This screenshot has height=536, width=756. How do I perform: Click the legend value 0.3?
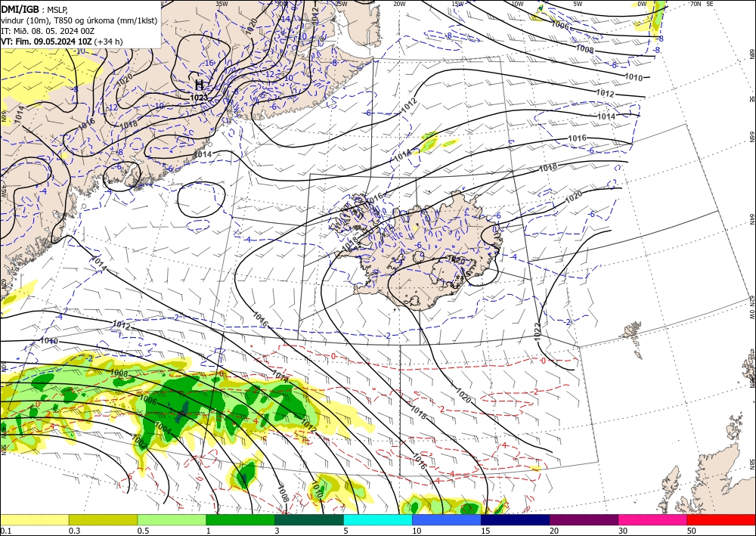(x=74, y=531)
